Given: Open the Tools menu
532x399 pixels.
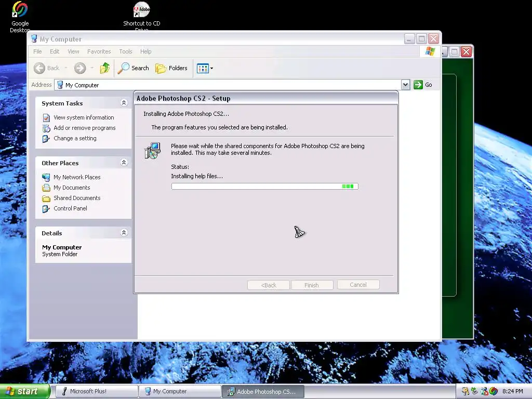Looking at the screenshot, I should click(x=126, y=51).
